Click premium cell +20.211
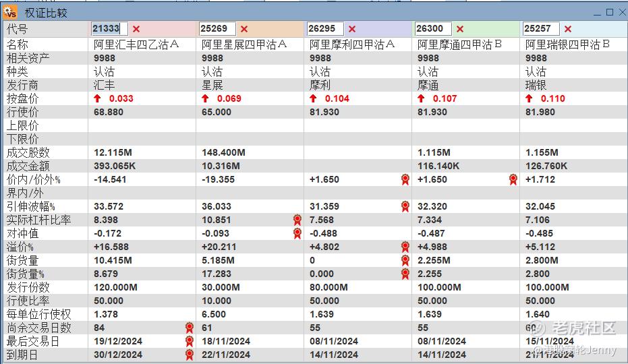This screenshot has height=364, width=628. (219, 247)
